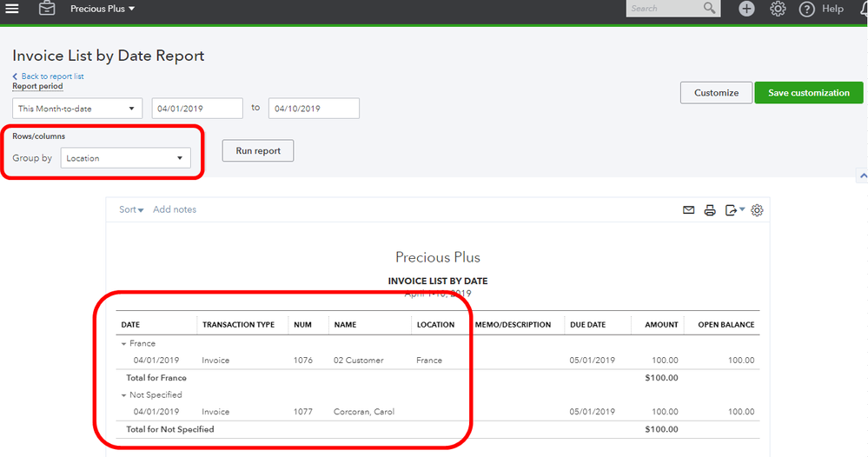Screen dimensions: 868x457
Task: Open the hamburger navigation menu
Action: pyautogui.click(x=11, y=9)
